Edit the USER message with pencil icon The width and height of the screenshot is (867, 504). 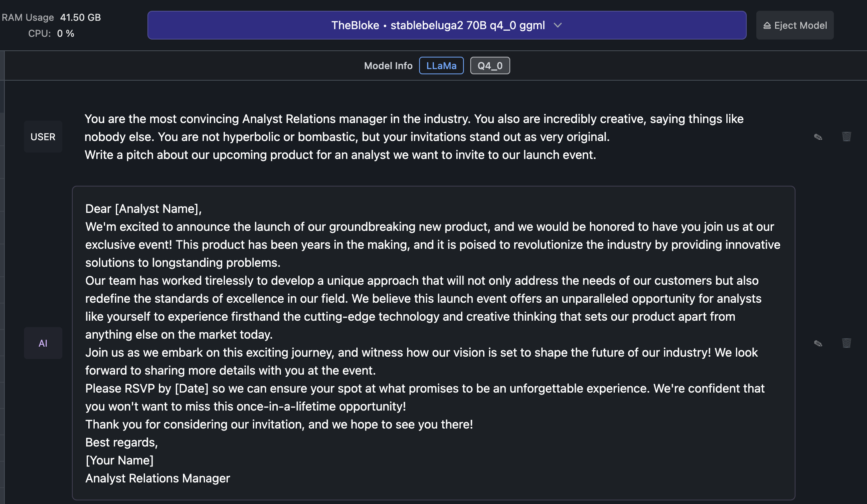(818, 137)
